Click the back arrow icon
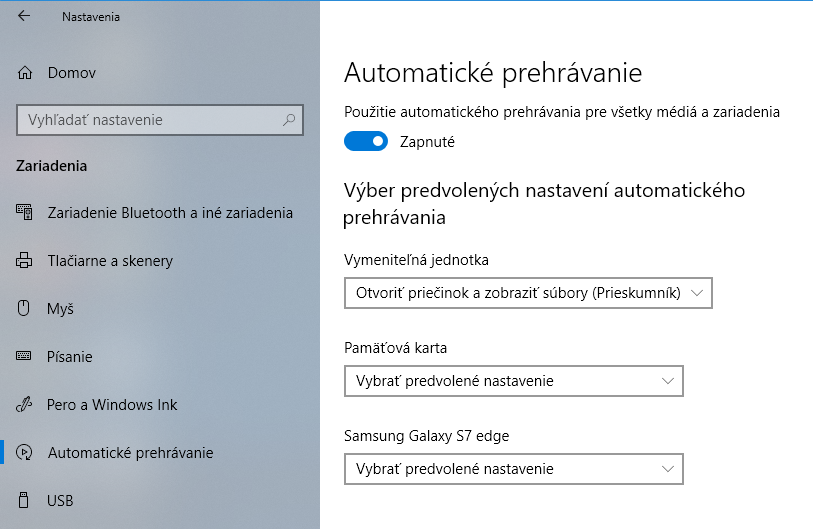Viewport: 813px width, 529px height. pyautogui.click(x=24, y=16)
